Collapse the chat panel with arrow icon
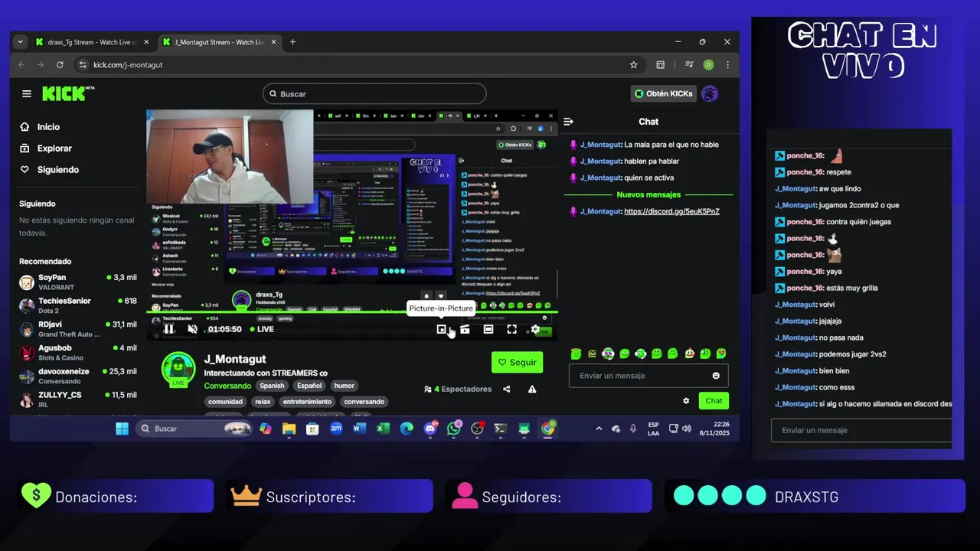This screenshot has height=551, width=980. (568, 122)
